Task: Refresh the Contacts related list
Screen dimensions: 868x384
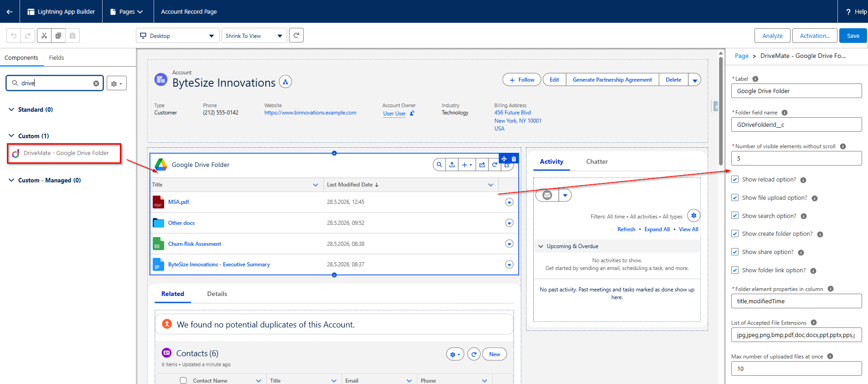Action: point(474,354)
